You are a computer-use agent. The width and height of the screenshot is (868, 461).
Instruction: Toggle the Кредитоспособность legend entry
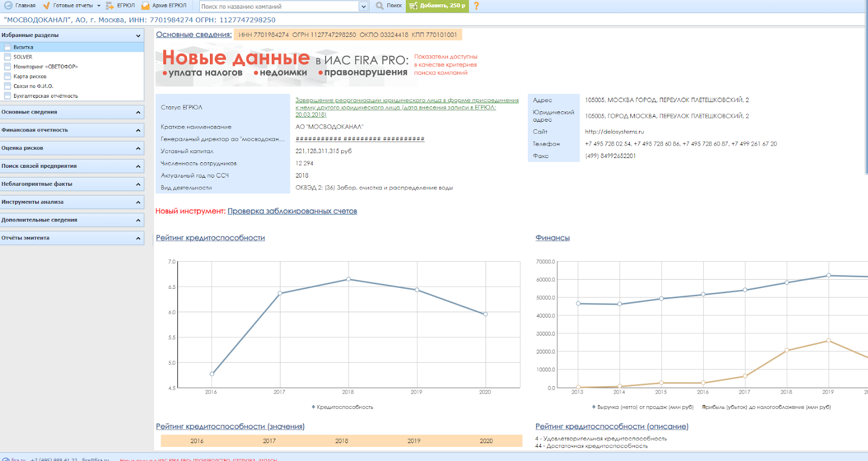(342, 407)
